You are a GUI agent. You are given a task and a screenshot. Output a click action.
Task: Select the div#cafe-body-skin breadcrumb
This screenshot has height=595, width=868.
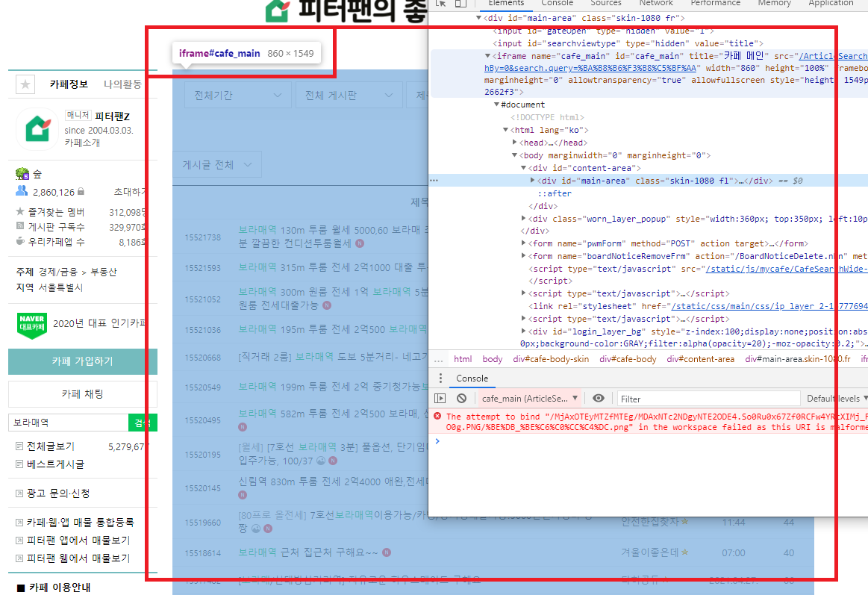click(551, 359)
